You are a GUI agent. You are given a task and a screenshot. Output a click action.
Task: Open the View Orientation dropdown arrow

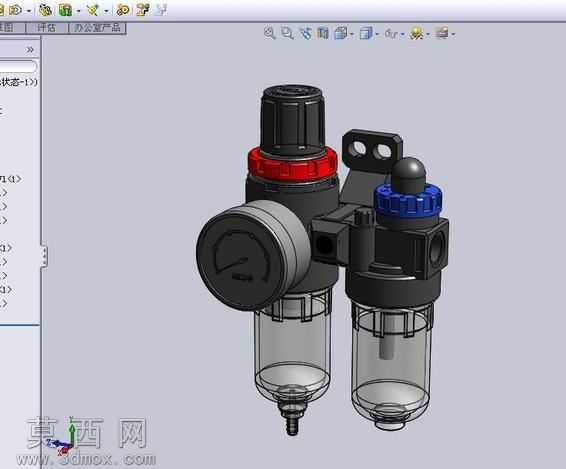(352, 34)
